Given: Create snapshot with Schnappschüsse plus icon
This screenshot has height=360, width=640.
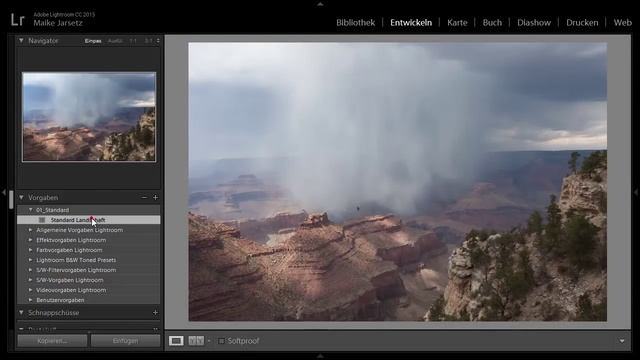Looking at the screenshot, I should 156,313.
